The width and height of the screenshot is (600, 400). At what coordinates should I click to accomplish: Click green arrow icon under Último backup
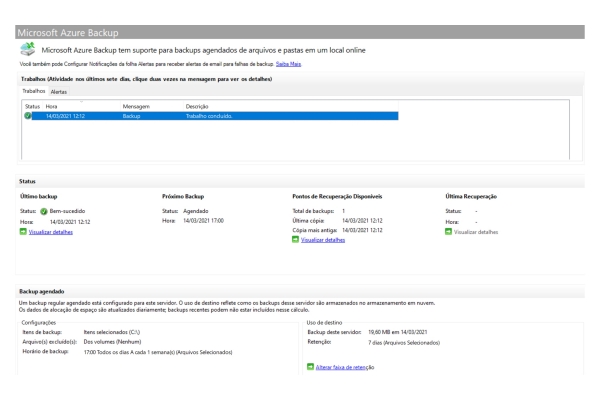point(23,232)
